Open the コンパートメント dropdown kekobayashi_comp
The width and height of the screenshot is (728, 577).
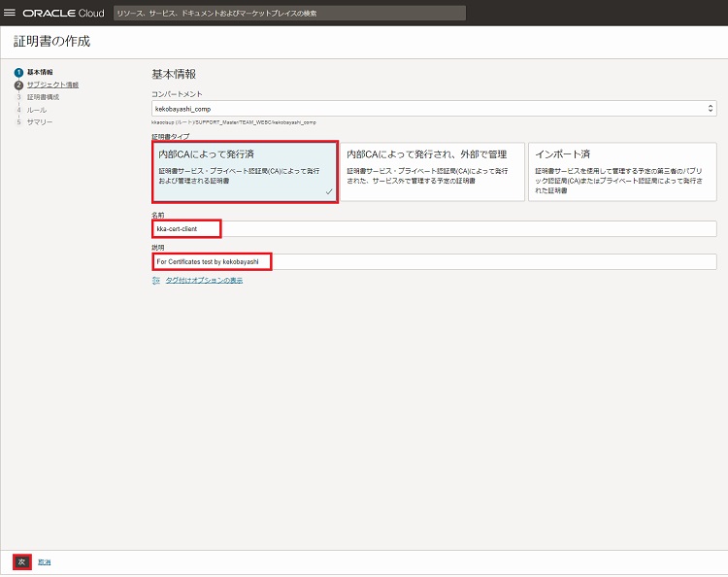pos(427,110)
